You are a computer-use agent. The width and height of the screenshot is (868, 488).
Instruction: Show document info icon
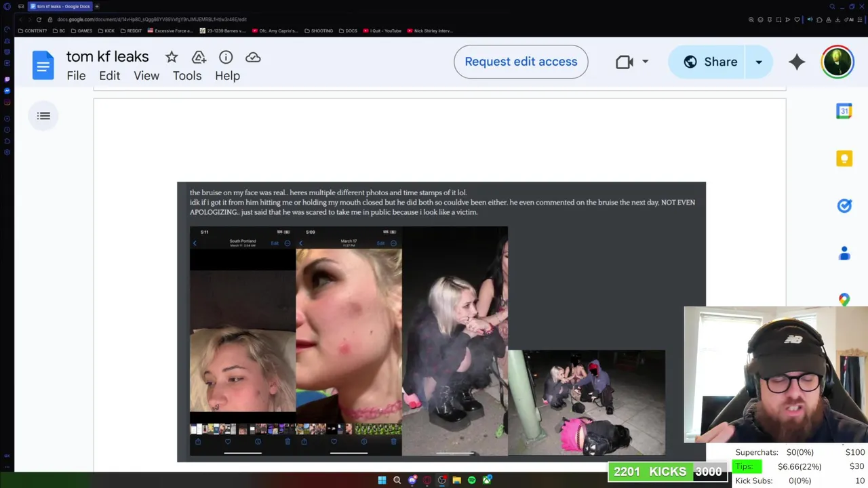pyautogui.click(x=226, y=58)
